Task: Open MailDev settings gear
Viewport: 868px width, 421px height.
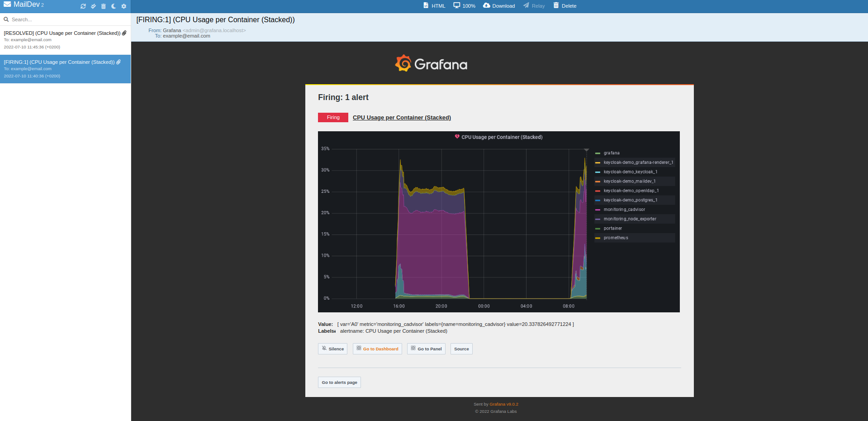Action: 123,6
